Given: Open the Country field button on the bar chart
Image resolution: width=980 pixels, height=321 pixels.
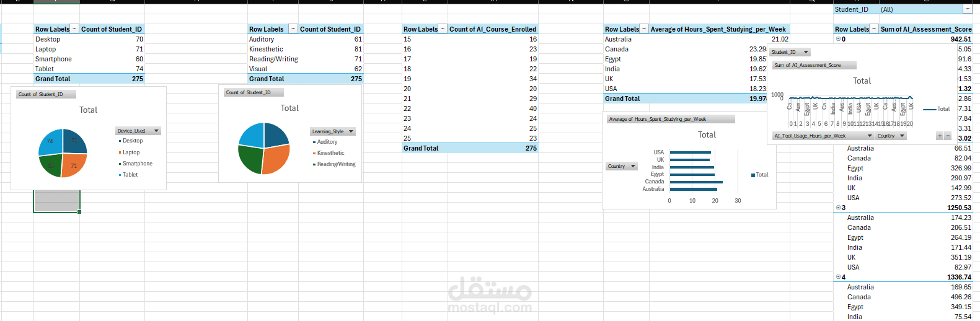Looking at the screenshot, I should (622, 166).
